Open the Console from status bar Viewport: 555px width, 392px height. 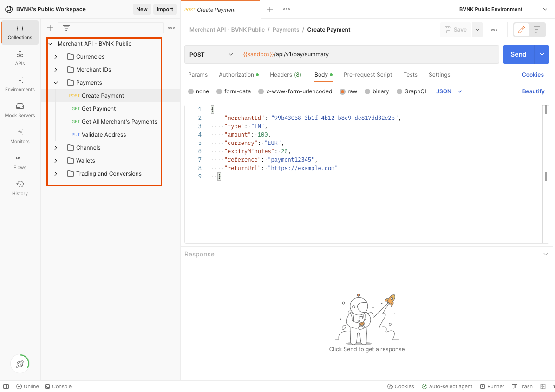pos(58,386)
